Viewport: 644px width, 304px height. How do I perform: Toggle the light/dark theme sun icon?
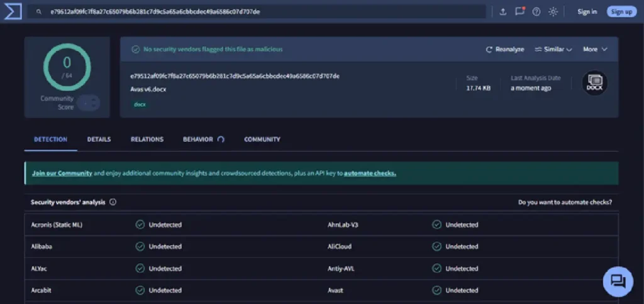tap(553, 12)
